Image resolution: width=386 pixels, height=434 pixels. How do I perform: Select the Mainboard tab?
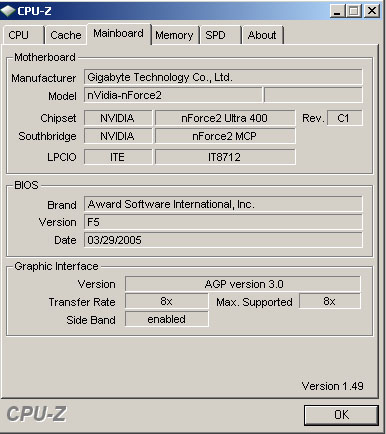click(119, 34)
